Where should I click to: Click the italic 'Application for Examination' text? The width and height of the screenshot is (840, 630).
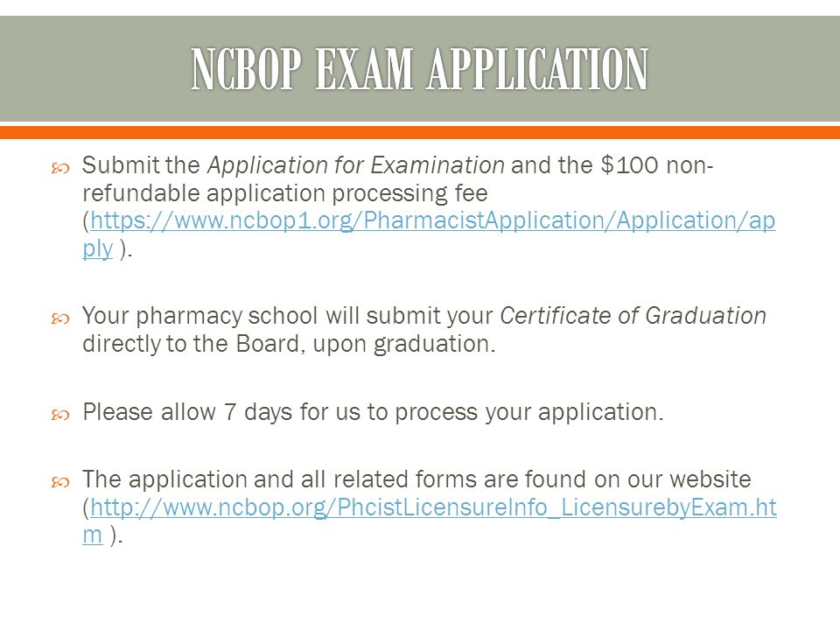[x=356, y=165]
